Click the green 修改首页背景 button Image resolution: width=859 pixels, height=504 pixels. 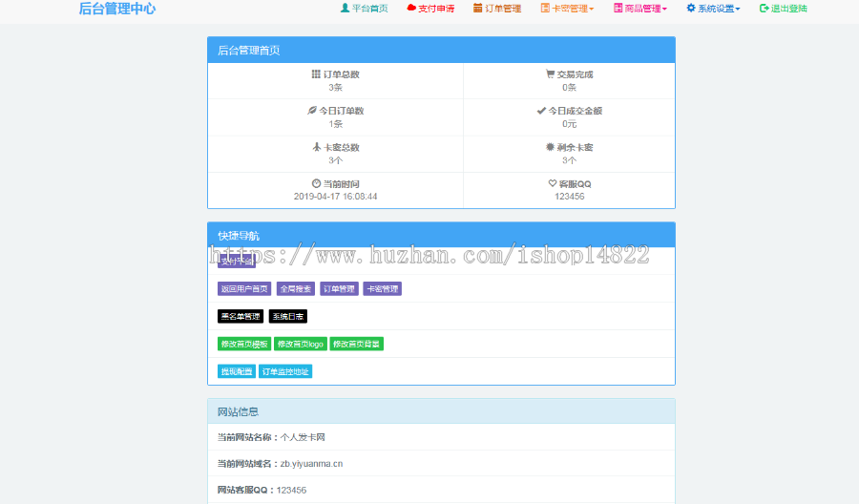point(357,344)
